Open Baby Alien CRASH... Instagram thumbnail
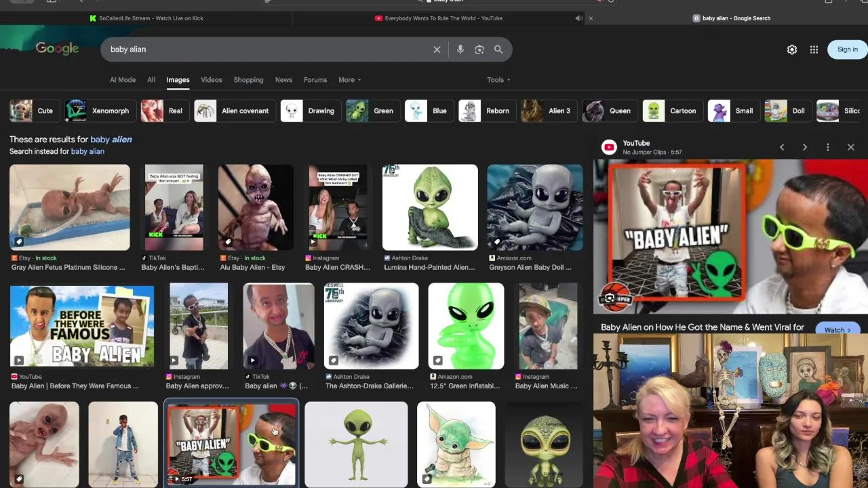 [338, 207]
